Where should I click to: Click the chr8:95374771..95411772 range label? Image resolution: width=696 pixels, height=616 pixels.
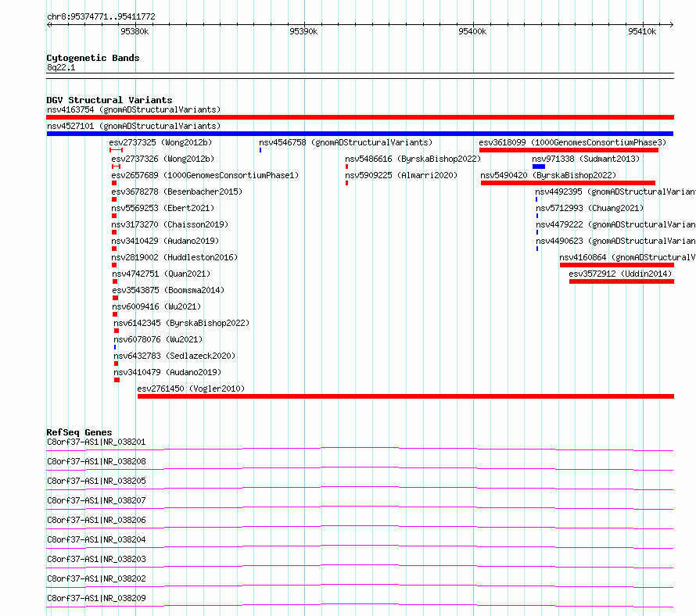coord(101,17)
